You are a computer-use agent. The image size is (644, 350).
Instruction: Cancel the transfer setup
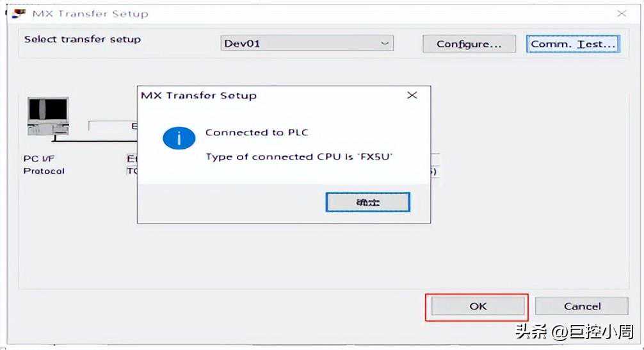click(x=582, y=306)
